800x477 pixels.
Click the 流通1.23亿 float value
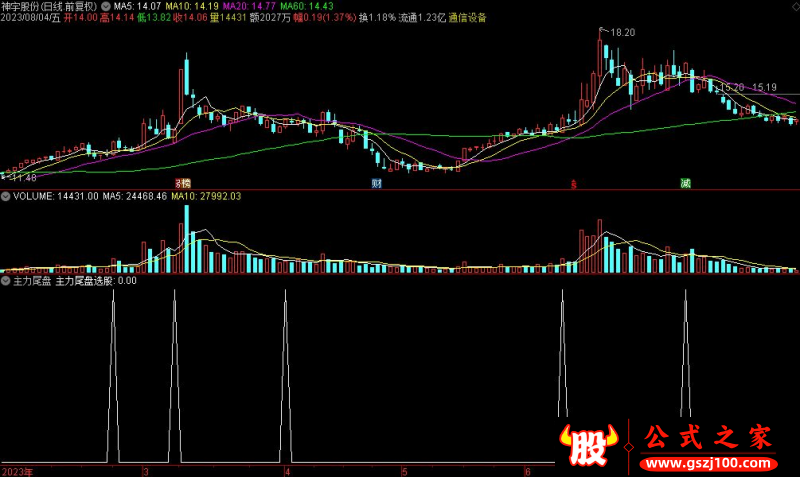pyautogui.click(x=422, y=17)
